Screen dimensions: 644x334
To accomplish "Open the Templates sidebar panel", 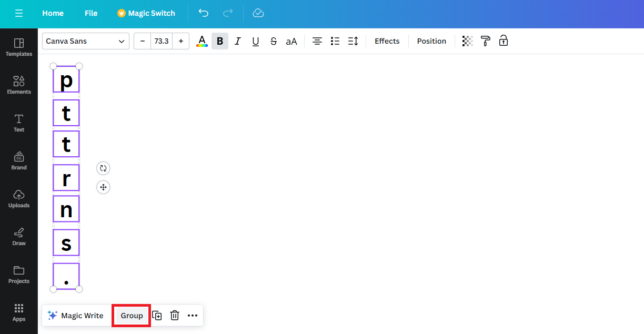I will click(19, 47).
